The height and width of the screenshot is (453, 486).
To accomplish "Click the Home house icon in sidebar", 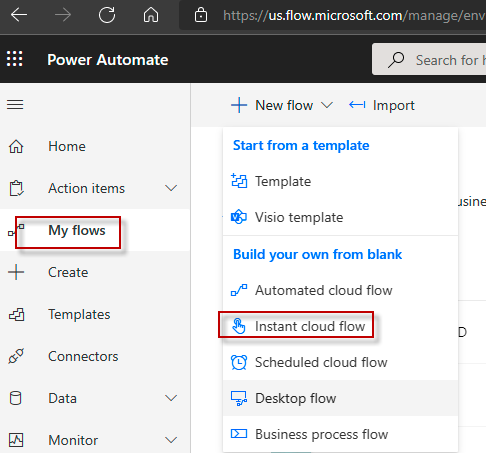I will [x=16, y=146].
